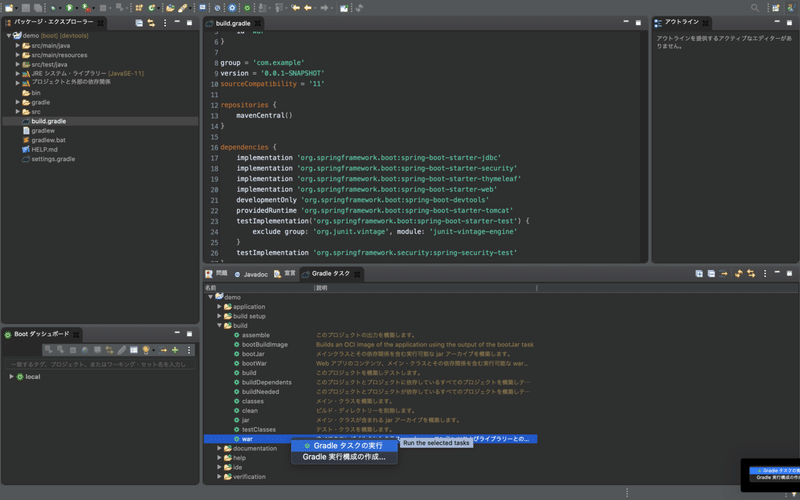The image size is (800, 500).
Task: Switch to the 問題 (Problems) tab
Action: point(217,274)
